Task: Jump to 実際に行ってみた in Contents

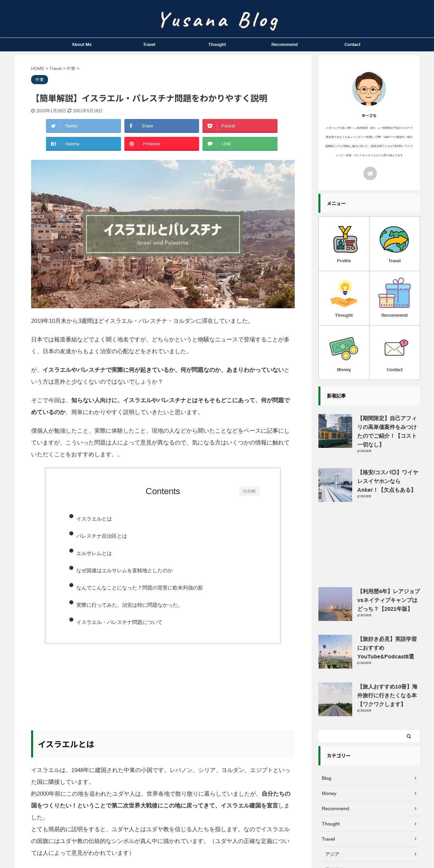Action: pyautogui.click(x=129, y=605)
